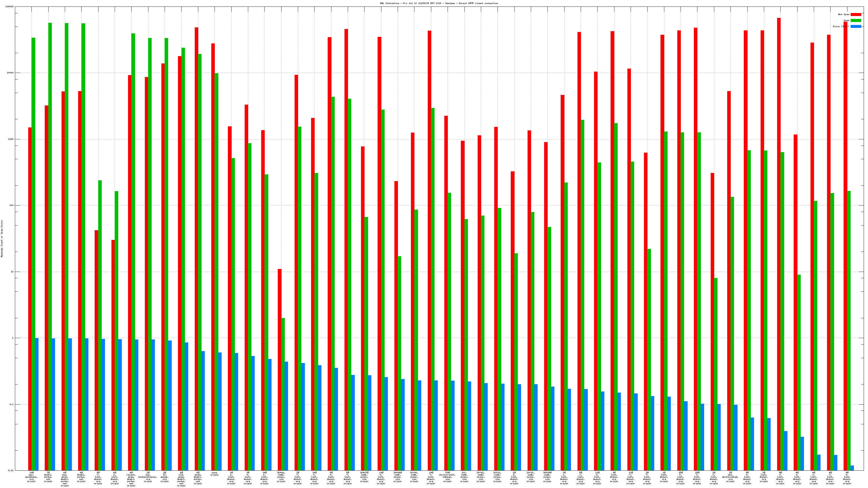868x488 pixels.
Task: Click the blue bar above zen.spamhaus.org
Action: coord(37,404)
